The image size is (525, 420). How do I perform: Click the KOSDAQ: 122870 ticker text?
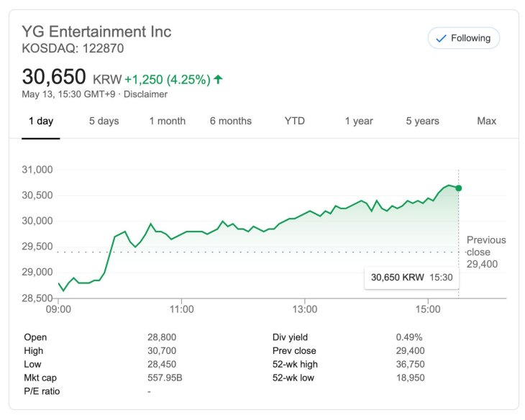point(73,48)
